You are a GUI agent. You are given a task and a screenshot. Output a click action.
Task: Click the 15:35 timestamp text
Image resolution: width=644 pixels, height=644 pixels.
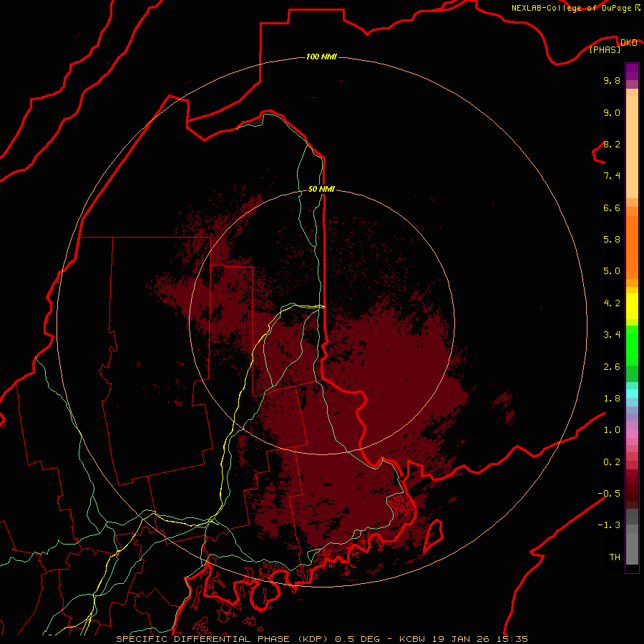pyautogui.click(x=512, y=639)
